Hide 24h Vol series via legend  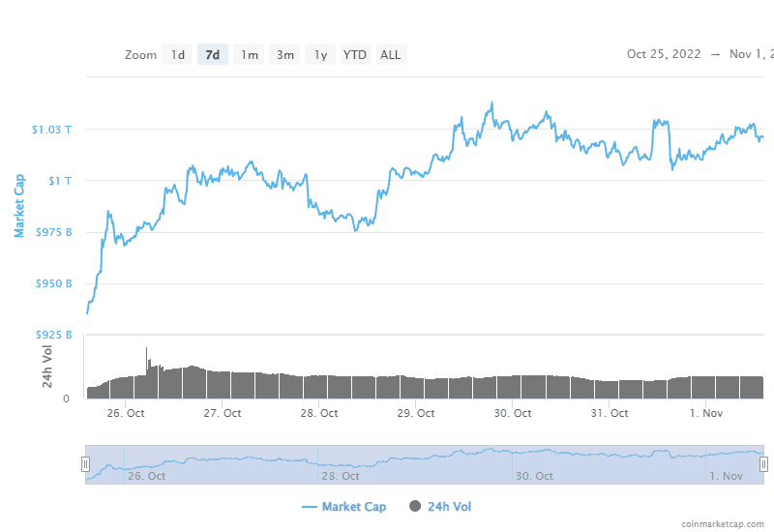click(440, 506)
